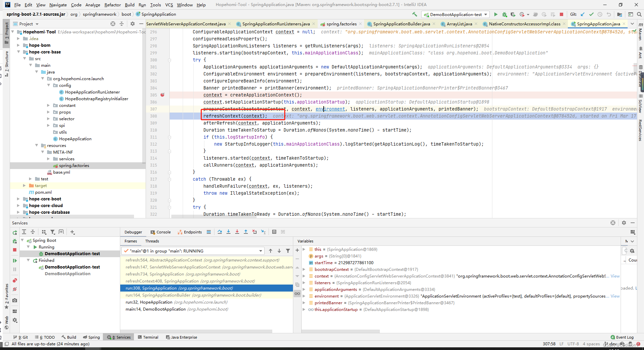Click the Project tree vertical scrollbar
The image size is (644, 350).
(144, 97)
